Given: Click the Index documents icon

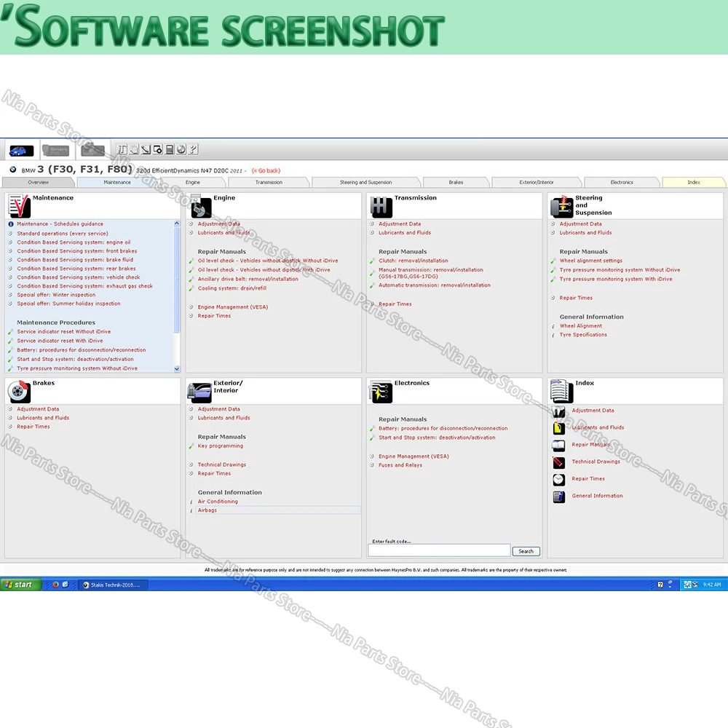Looking at the screenshot, I should 562,392.
